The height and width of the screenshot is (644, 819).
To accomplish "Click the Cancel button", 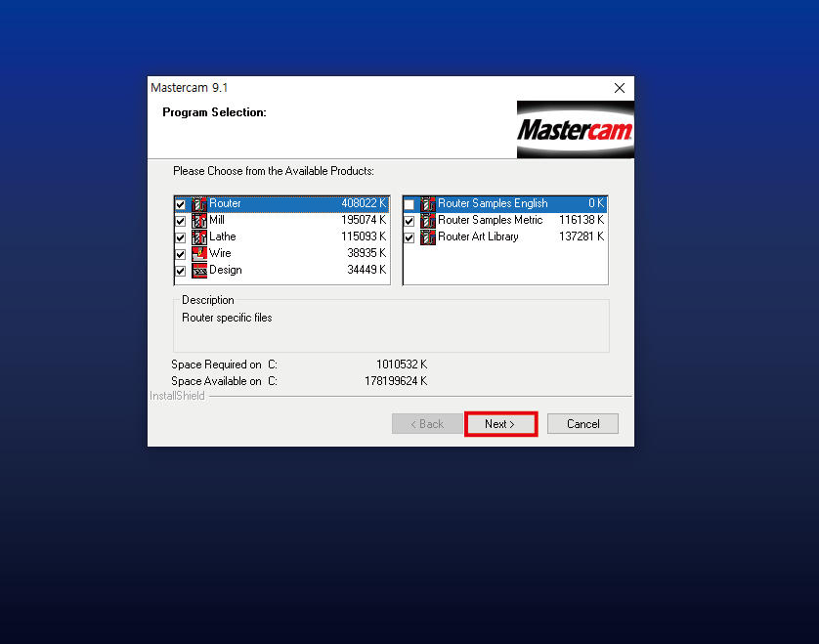I will click(582, 424).
